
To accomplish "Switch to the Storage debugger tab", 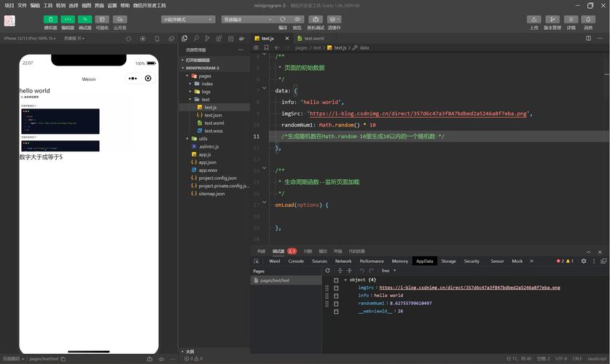I will coord(448,261).
